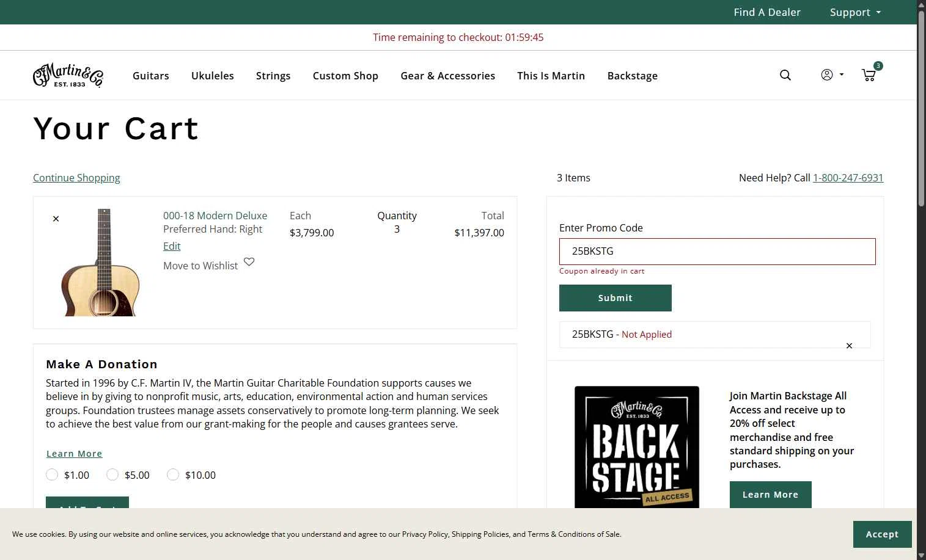Screen dimensions: 926x560
Task: Click Move to Wishlist text
Action: 200,266
